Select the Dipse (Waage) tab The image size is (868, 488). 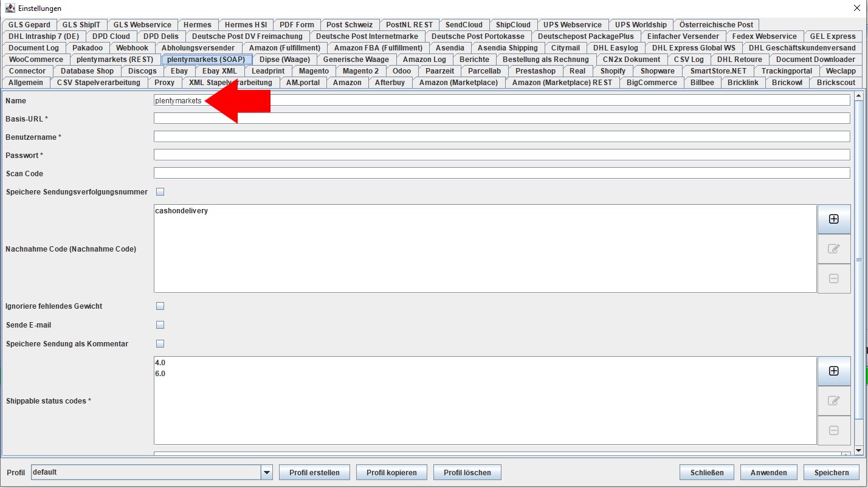(x=284, y=60)
